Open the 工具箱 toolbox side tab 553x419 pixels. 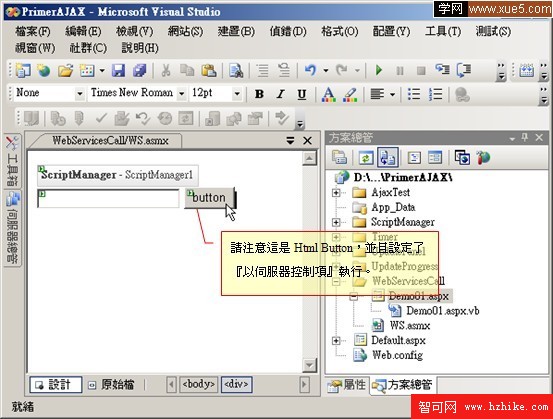(x=13, y=162)
